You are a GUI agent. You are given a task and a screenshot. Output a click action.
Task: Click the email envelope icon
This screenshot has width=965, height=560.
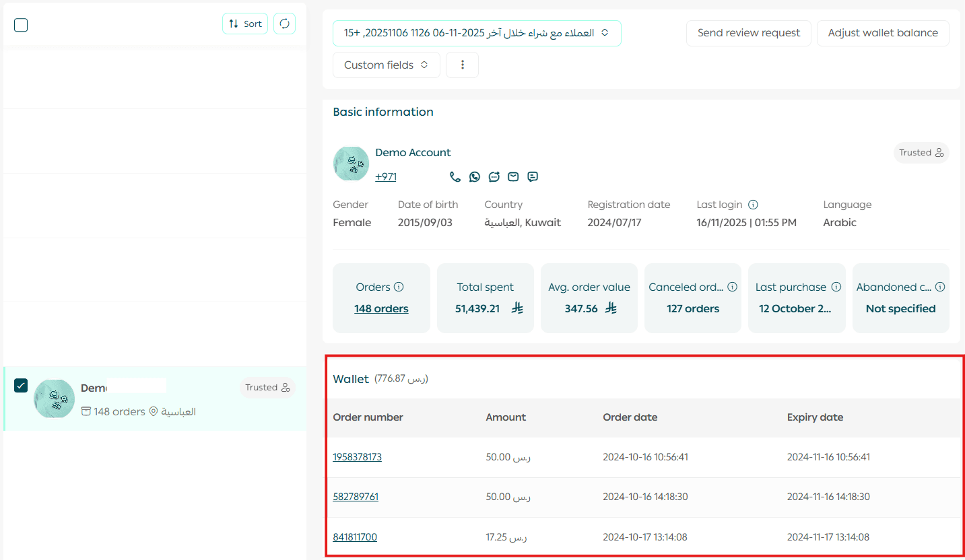coord(513,177)
